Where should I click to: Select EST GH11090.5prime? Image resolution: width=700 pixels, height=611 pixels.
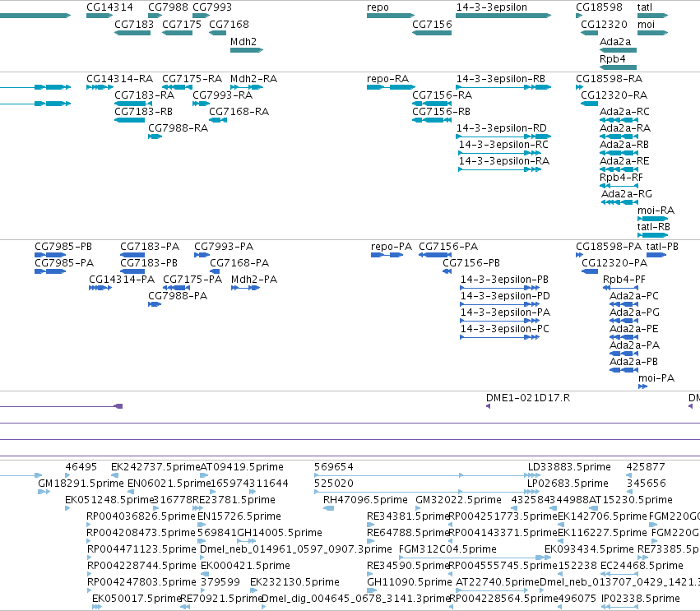click(x=410, y=582)
